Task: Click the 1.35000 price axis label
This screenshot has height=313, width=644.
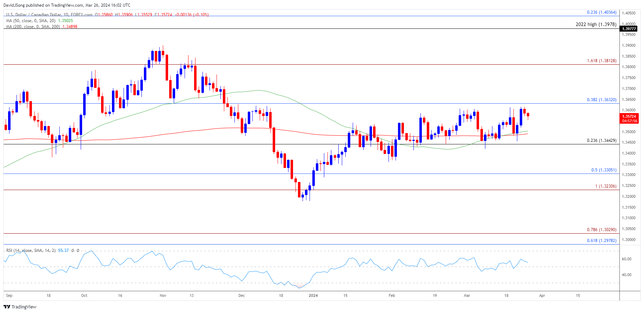Action: click(x=629, y=132)
